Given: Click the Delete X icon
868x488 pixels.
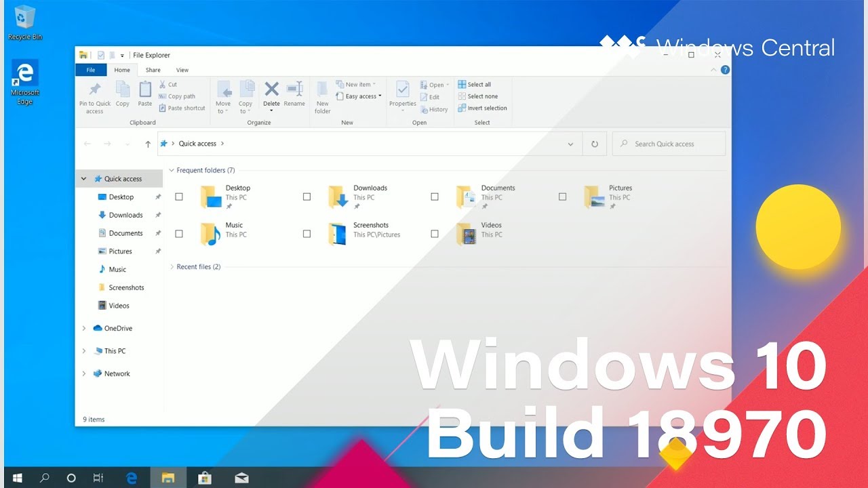Looking at the screenshot, I should pyautogui.click(x=271, y=89).
